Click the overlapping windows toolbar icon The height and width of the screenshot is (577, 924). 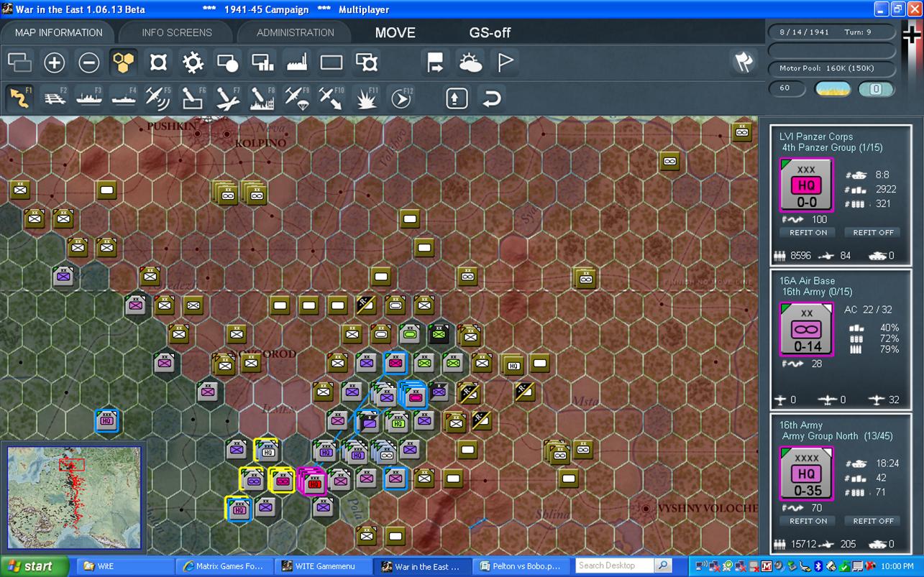click(20, 63)
